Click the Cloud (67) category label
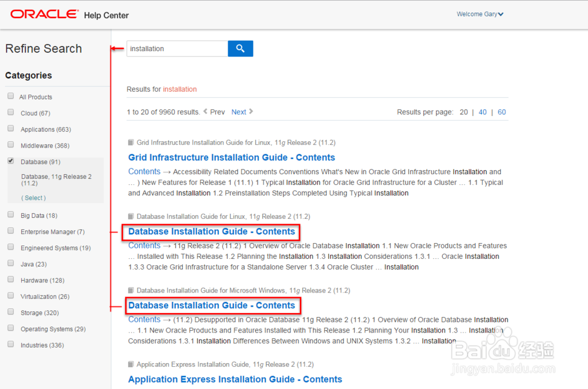Viewport: 588px width, 389px height. [x=35, y=113]
